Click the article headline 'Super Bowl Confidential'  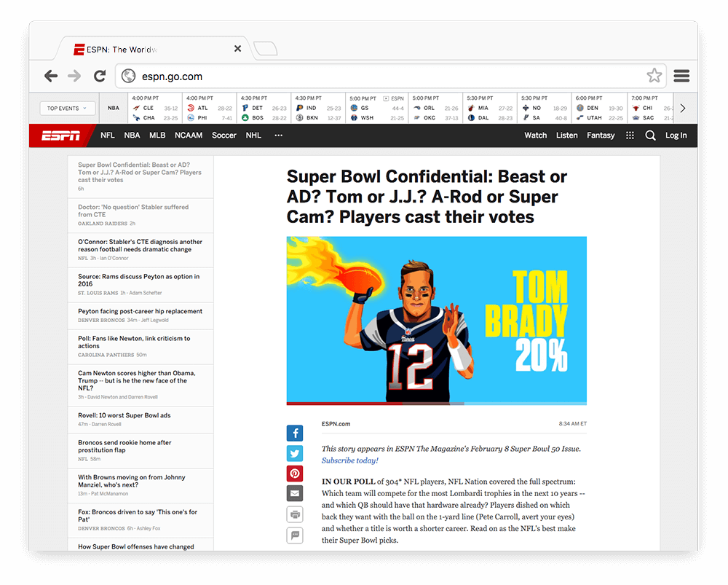pyautogui.click(x=427, y=197)
